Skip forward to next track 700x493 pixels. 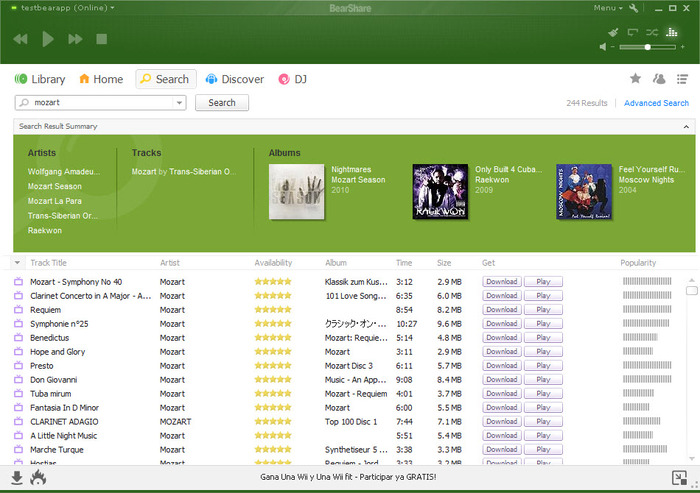[x=75, y=39]
